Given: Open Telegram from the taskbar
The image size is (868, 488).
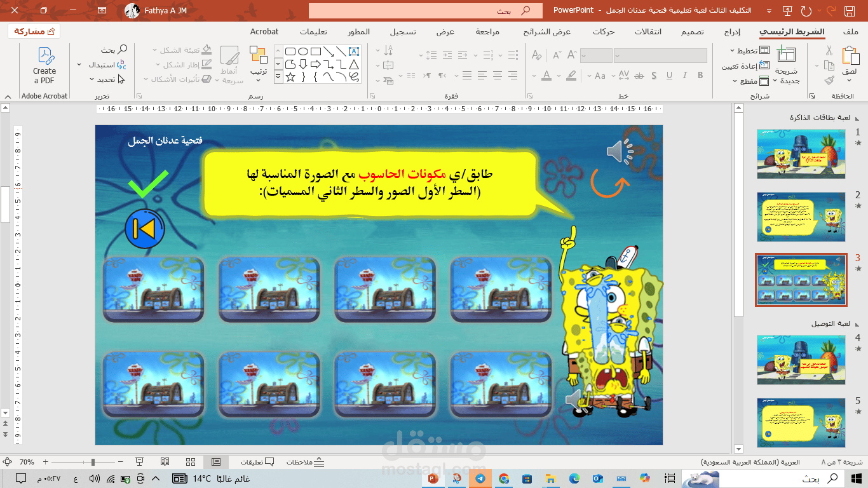Looking at the screenshot, I should (479, 478).
